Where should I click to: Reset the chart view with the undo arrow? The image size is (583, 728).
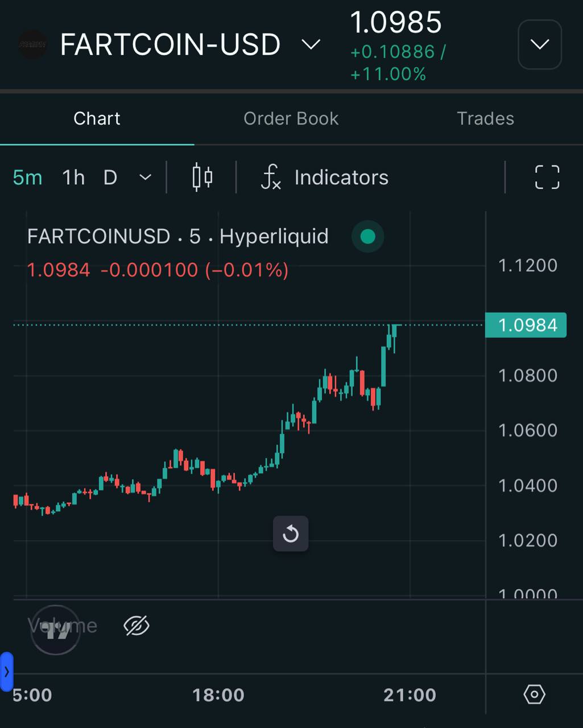[x=291, y=533]
